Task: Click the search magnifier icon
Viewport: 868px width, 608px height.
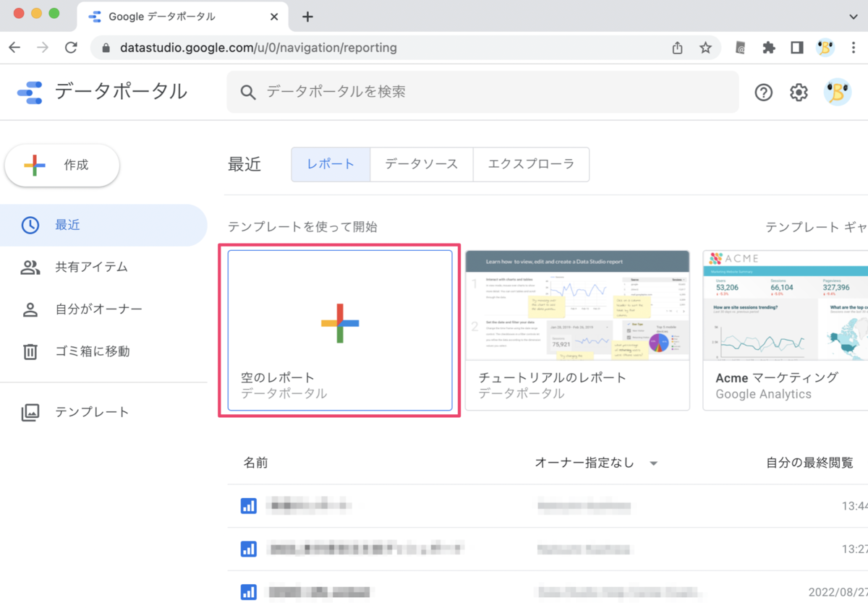Action: click(x=248, y=93)
